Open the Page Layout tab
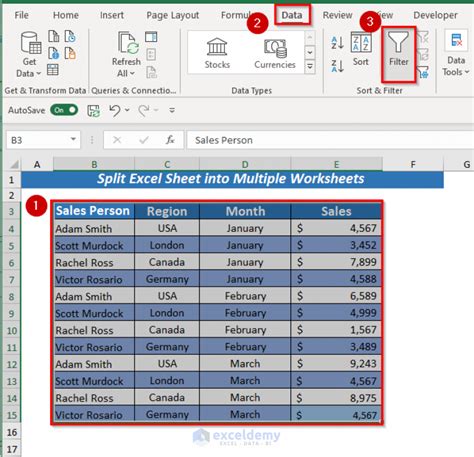 tap(173, 15)
